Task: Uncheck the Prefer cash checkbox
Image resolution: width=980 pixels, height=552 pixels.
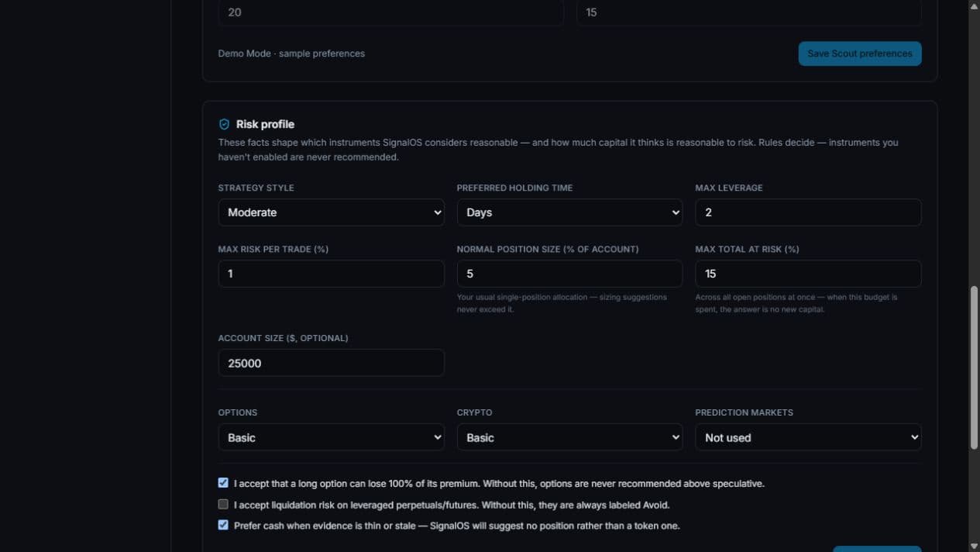Action: click(223, 525)
